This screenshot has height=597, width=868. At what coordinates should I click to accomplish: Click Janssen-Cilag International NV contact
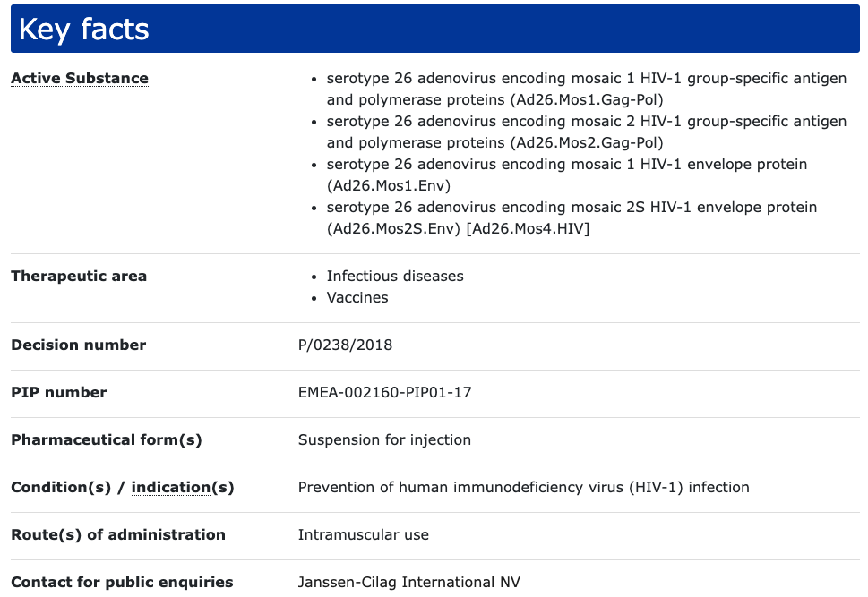coord(408,583)
